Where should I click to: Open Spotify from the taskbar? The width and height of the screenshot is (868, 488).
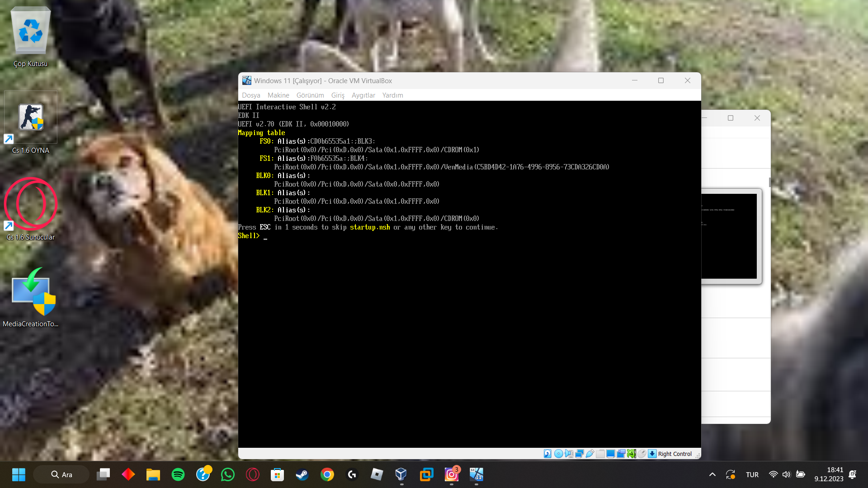178,474
